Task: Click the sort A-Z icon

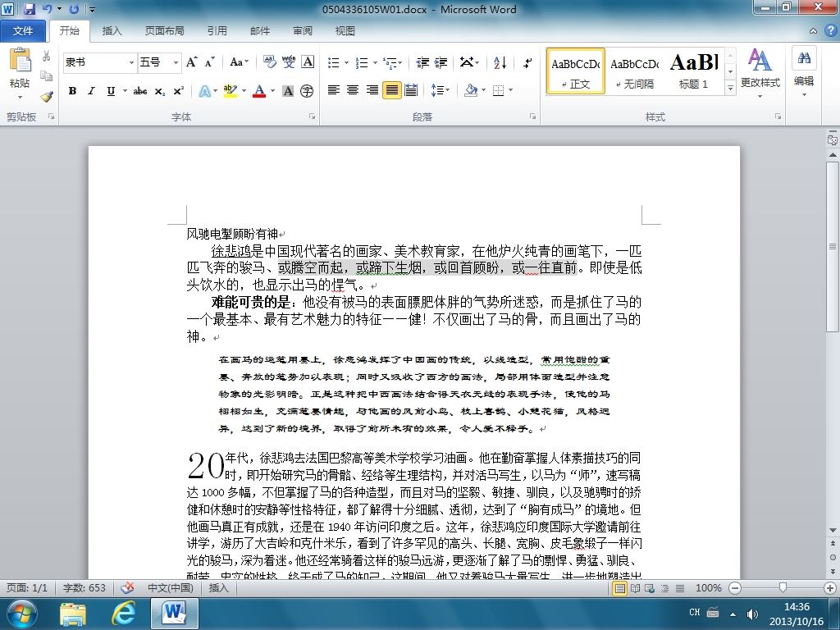Action: [x=500, y=62]
